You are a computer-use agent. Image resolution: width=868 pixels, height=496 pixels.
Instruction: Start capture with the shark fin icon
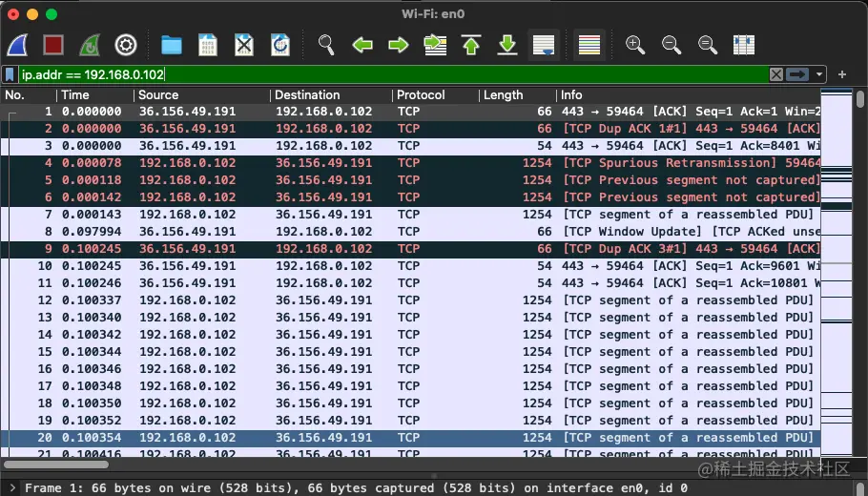click(17, 45)
